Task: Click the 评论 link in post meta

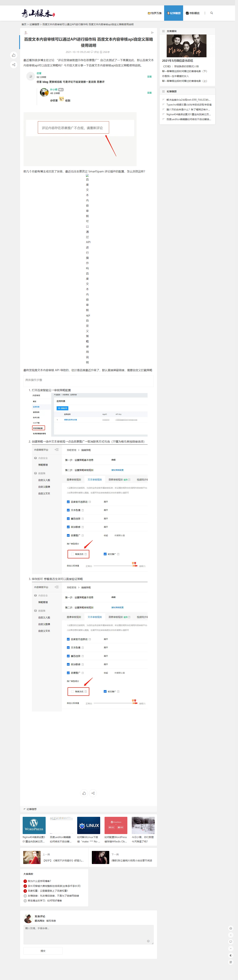Action: (95, 52)
